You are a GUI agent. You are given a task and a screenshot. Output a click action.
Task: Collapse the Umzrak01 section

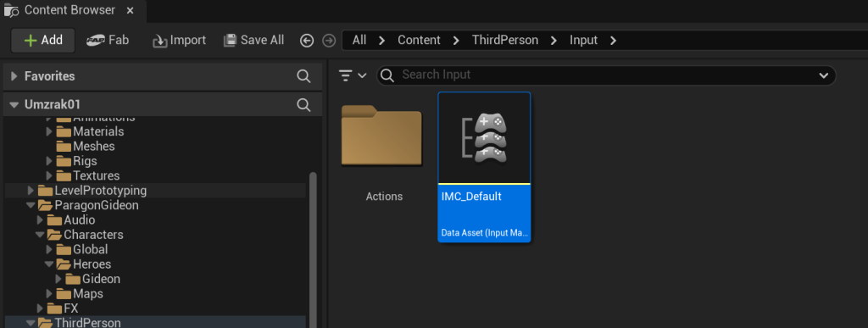14,104
